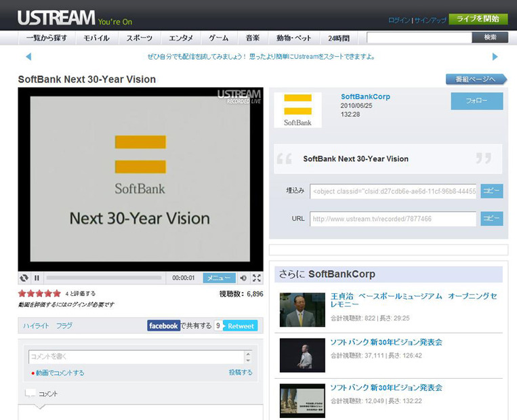Click the 投稿する post link
517x420 pixels.
(241, 372)
